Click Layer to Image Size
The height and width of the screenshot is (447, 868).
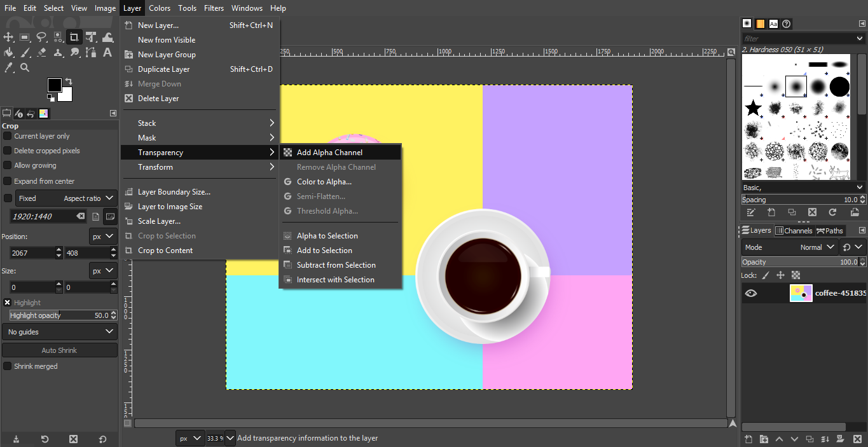click(169, 206)
